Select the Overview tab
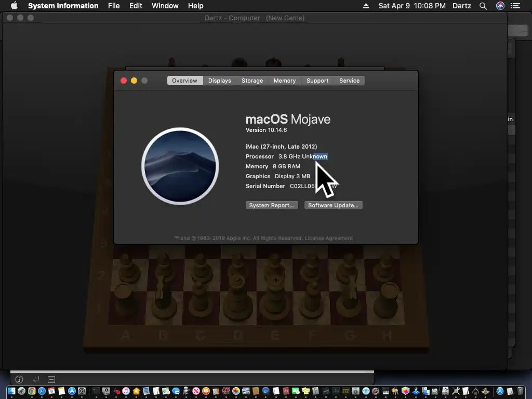 (184, 81)
